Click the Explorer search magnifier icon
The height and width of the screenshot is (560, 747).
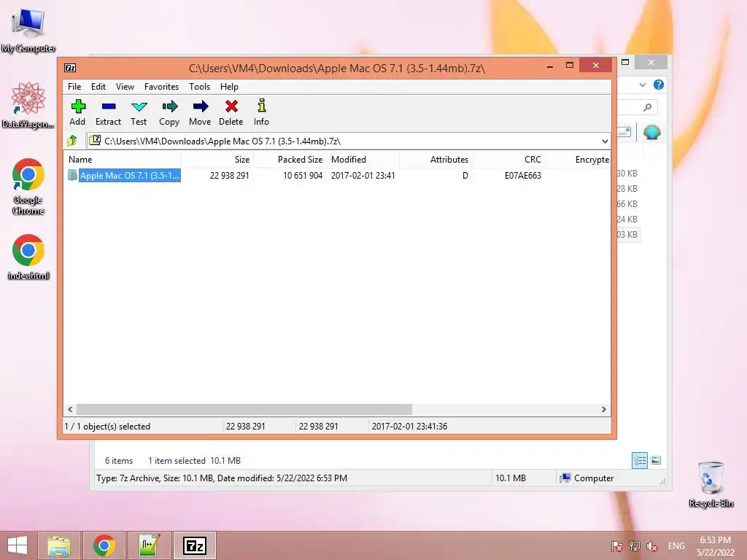tap(647, 108)
